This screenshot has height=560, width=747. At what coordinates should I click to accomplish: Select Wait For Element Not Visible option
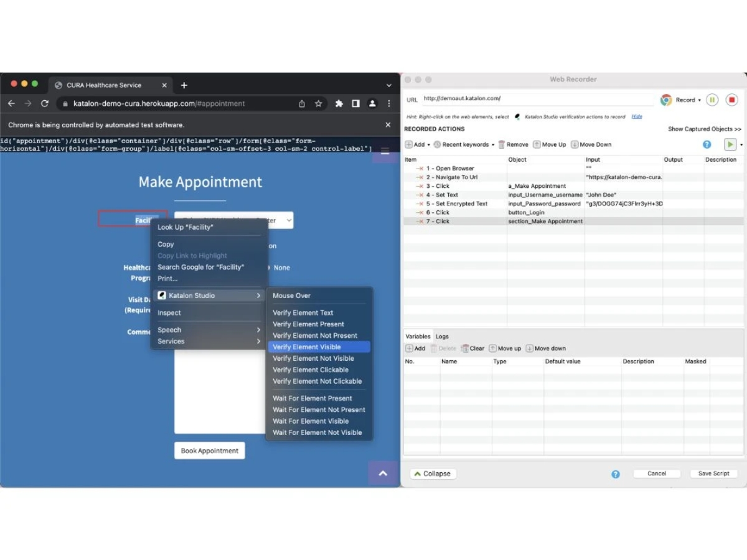click(319, 432)
